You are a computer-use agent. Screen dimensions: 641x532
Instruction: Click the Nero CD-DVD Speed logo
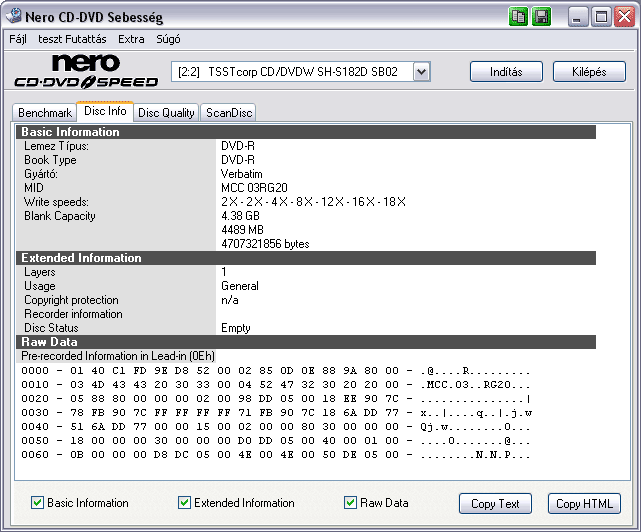[x=86, y=71]
